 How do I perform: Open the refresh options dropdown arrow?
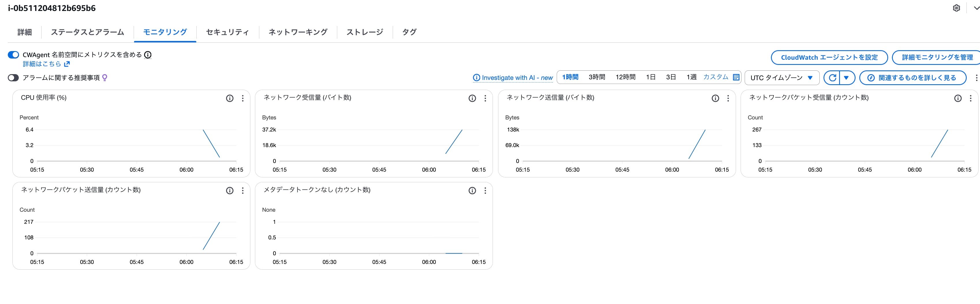click(x=847, y=78)
